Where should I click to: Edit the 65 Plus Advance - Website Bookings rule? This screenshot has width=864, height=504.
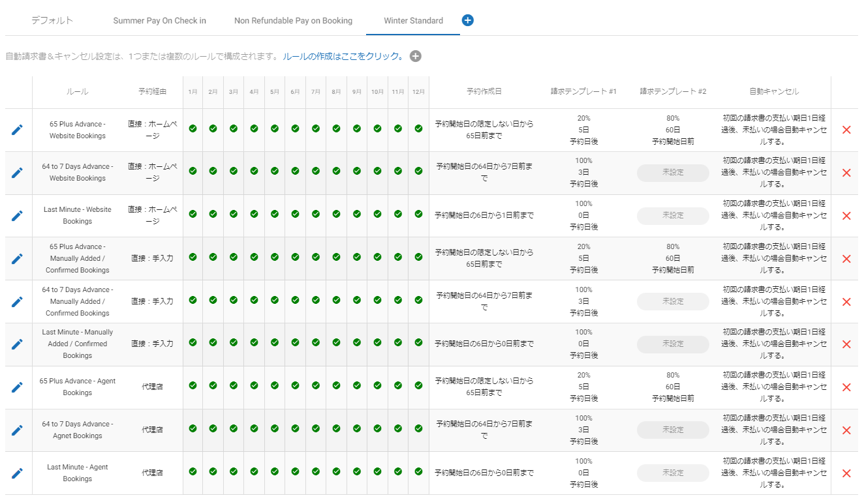[17, 130]
